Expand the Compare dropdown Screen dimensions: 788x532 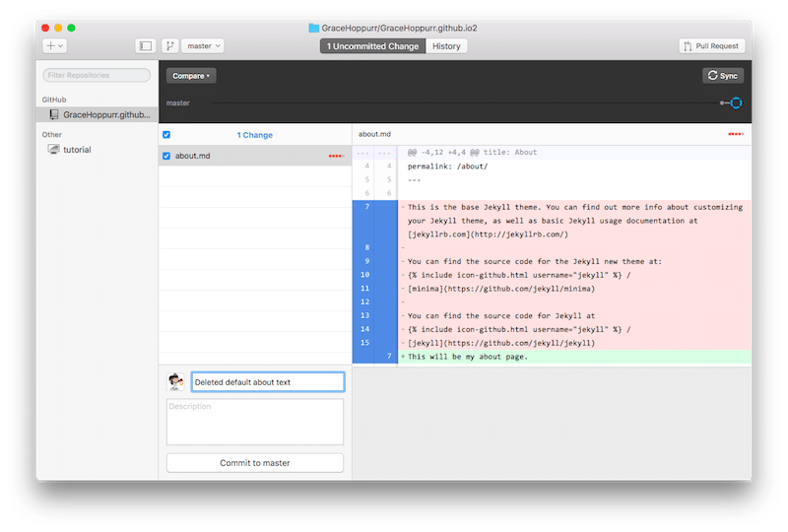(190, 76)
